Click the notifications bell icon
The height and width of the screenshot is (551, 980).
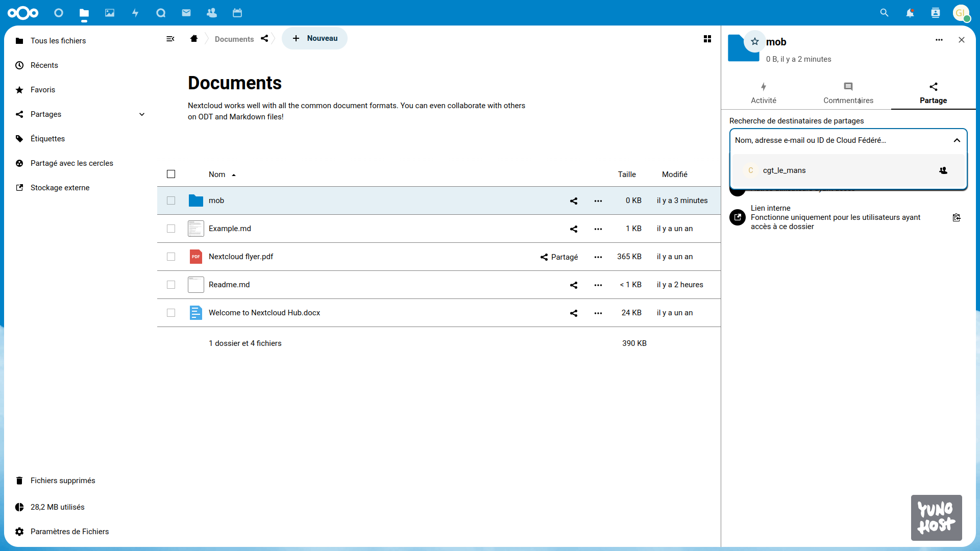(x=910, y=13)
